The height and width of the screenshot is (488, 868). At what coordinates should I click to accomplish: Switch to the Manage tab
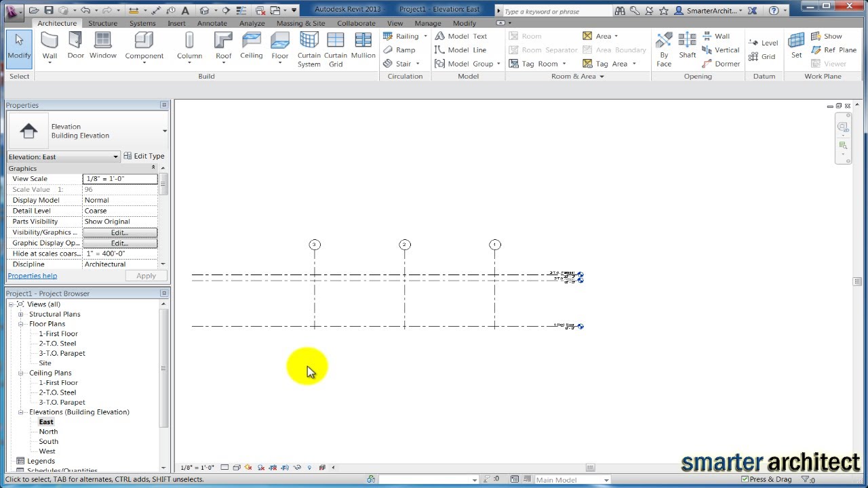[x=428, y=23]
